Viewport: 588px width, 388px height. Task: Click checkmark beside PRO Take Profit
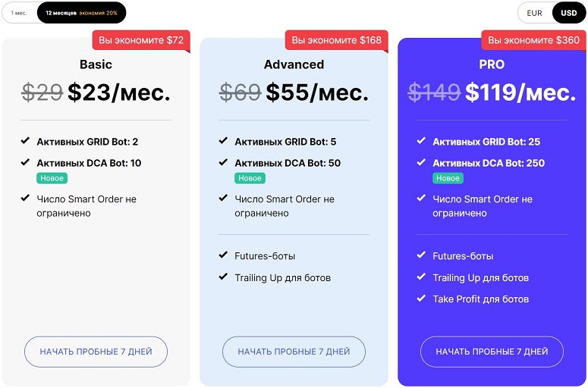[x=421, y=299]
